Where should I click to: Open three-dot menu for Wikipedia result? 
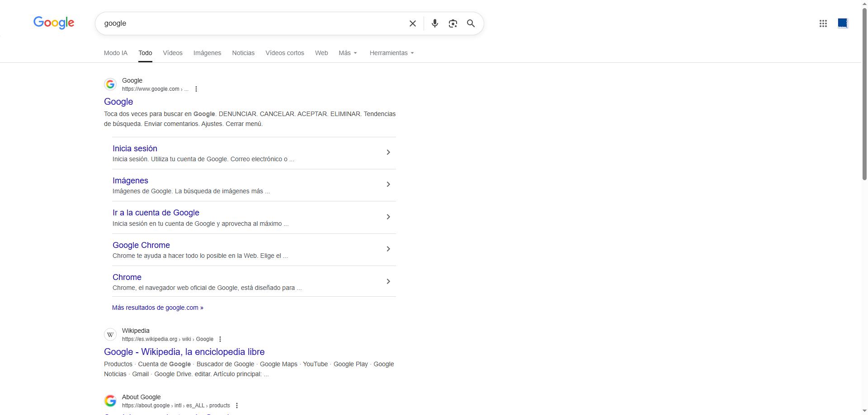click(x=220, y=339)
